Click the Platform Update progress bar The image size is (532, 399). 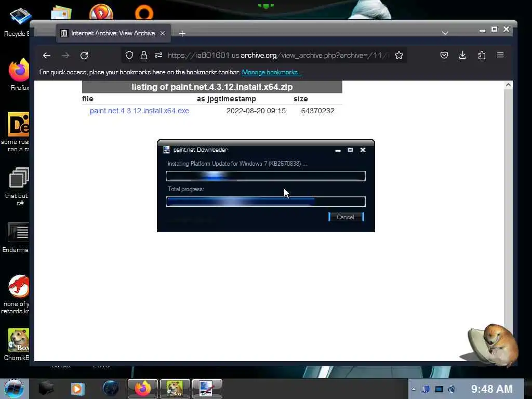[266, 176]
